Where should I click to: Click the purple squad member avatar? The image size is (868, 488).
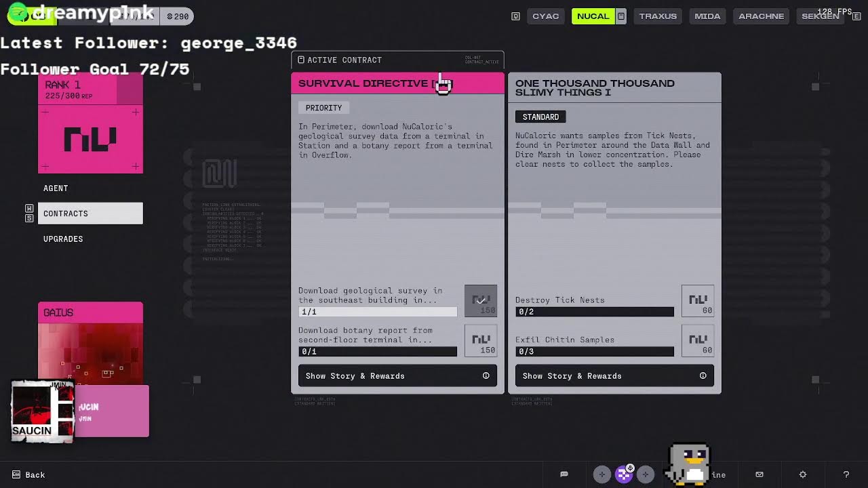tap(623, 474)
